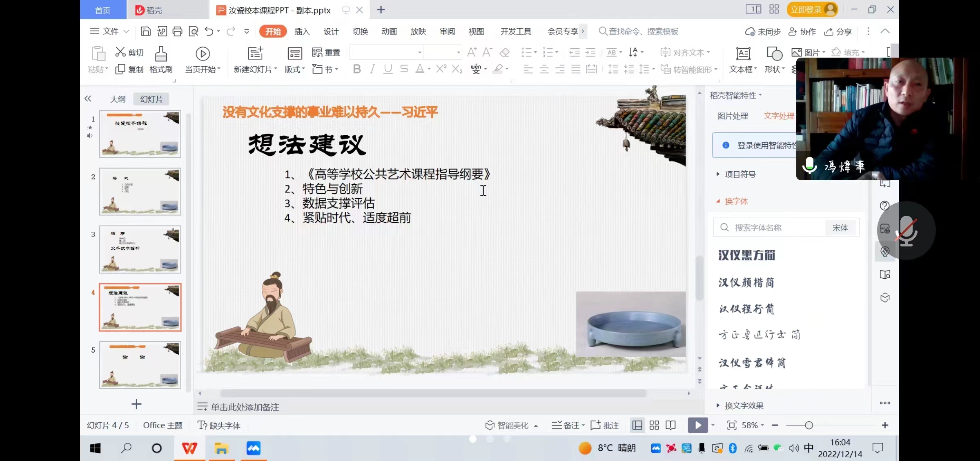Open reading view icon in status bar
Screen dimensions: 980x461
click(x=670, y=425)
